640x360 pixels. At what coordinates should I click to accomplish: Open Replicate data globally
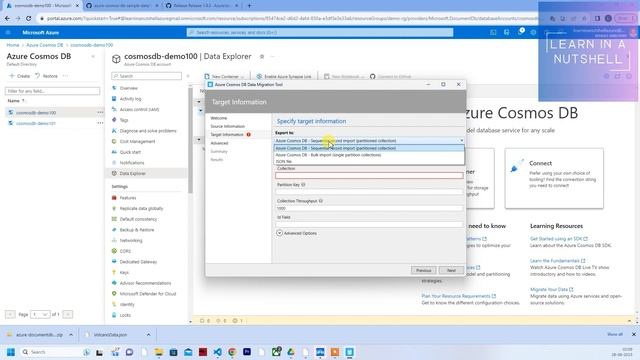[141, 208]
